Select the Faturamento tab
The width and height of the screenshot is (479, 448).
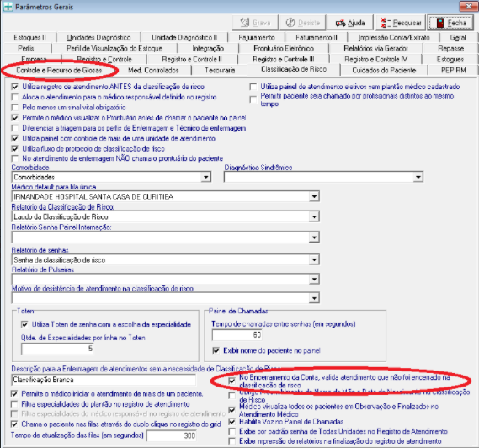click(x=257, y=38)
